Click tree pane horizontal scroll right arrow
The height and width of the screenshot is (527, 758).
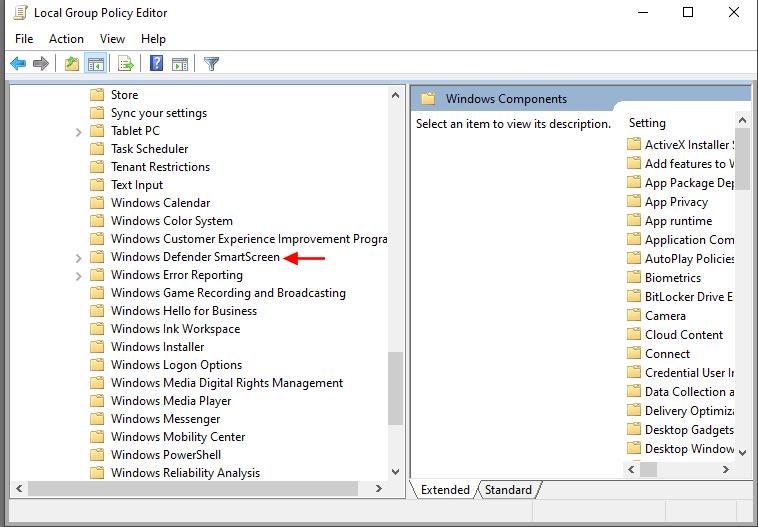pyautogui.click(x=379, y=489)
